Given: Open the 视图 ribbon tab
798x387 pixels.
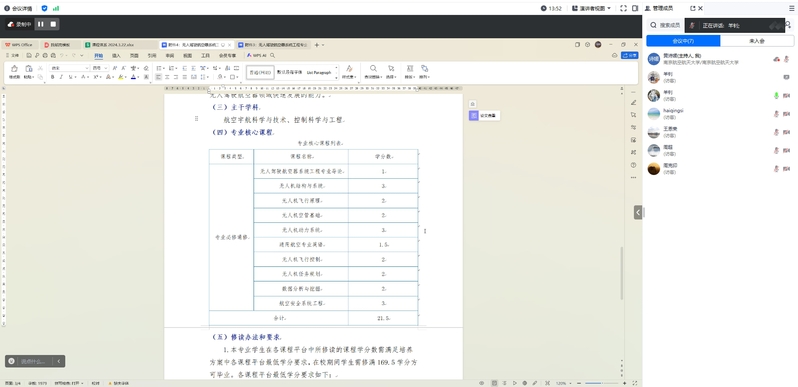Looking at the screenshot, I should (x=188, y=55).
